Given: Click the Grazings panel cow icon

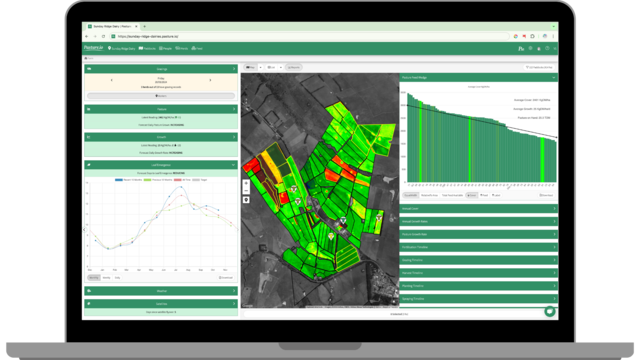Looking at the screenshot, I should pyautogui.click(x=89, y=69).
